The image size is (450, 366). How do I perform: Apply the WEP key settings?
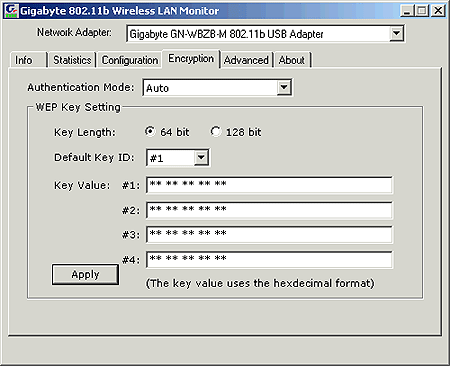pos(85,275)
